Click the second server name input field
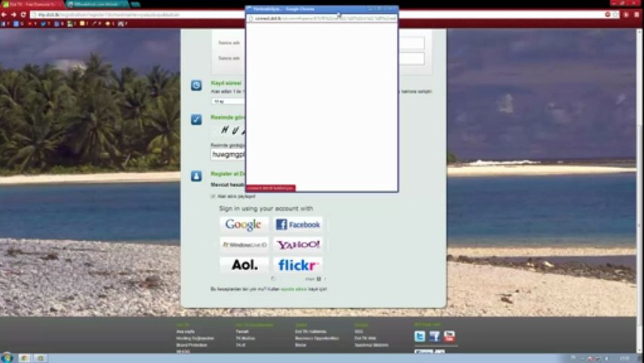The image size is (644, 363). [x=411, y=58]
